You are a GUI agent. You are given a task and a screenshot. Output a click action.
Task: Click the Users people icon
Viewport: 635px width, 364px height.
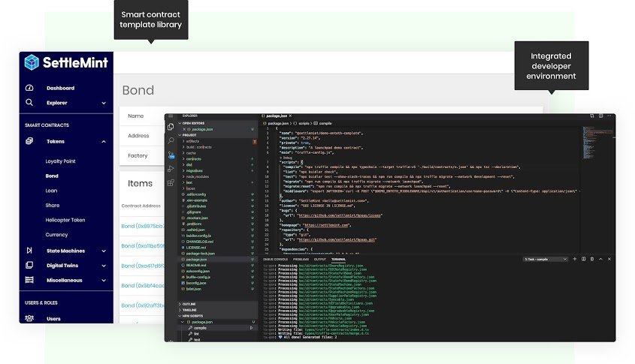[x=29, y=318]
